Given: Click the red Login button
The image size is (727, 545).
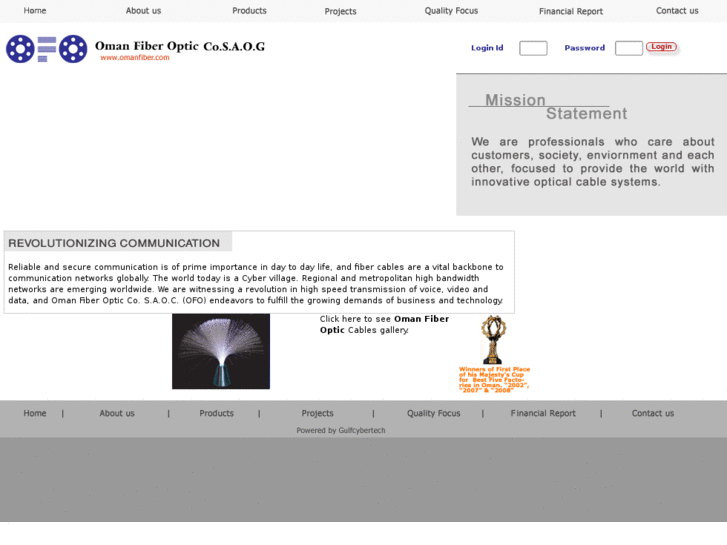Looking at the screenshot, I should pyautogui.click(x=662, y=47).
